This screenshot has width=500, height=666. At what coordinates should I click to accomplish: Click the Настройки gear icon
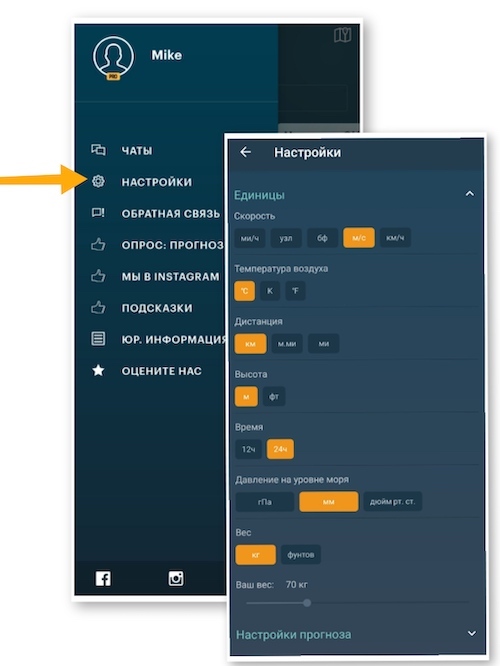pyautogui.click(x=98, y=181)
